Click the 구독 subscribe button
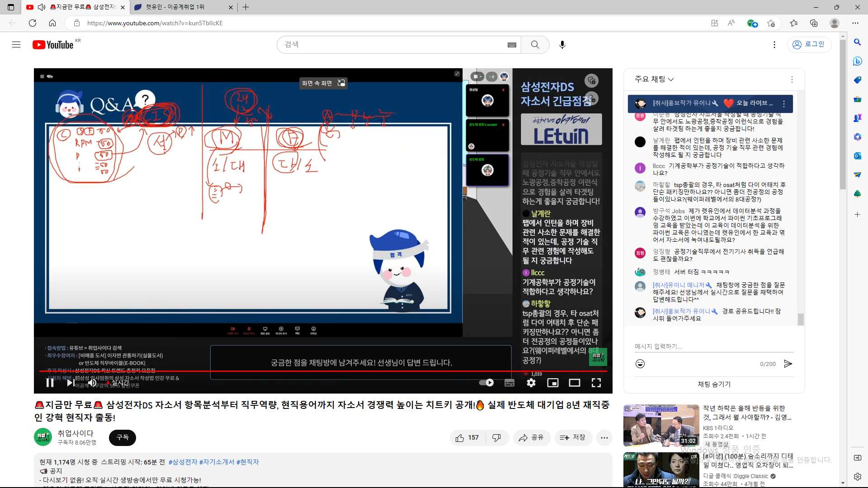Viewport: 868px width, 488px height. pos(122,437)
